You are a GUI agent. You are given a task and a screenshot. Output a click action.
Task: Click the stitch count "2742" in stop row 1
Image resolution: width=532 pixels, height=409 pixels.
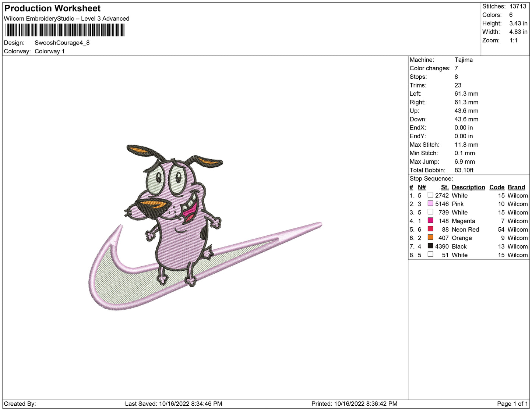click(x=442, y=195)
